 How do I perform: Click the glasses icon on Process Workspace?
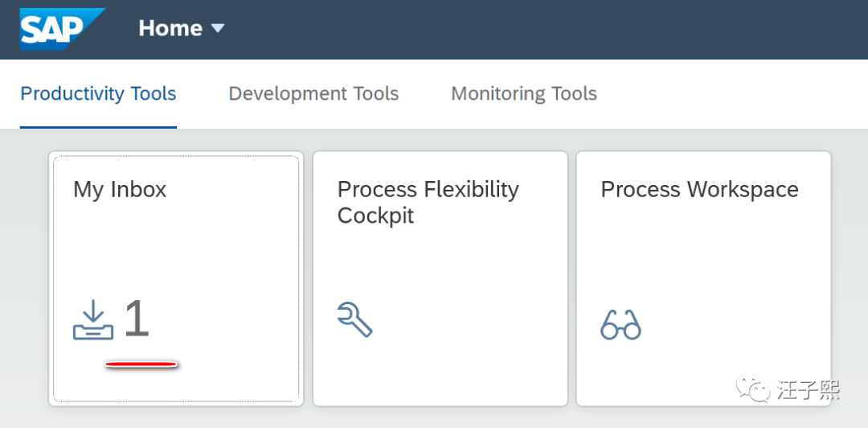click(620, 324)
